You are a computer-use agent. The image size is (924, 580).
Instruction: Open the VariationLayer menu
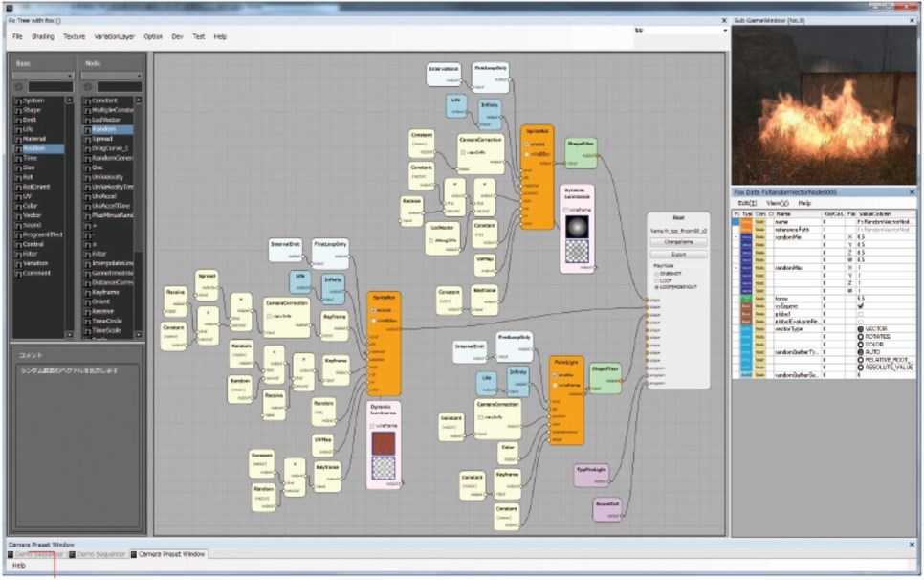tap(115, 36)
